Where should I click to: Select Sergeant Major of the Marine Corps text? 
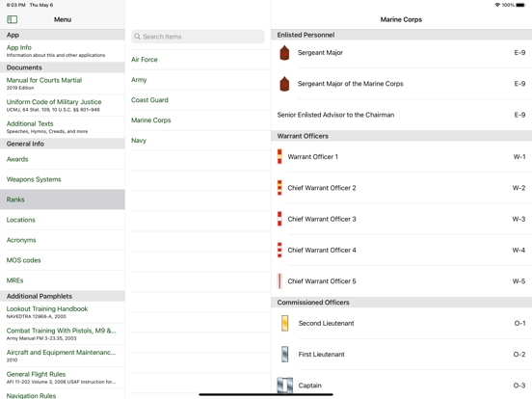pos(351,84)
